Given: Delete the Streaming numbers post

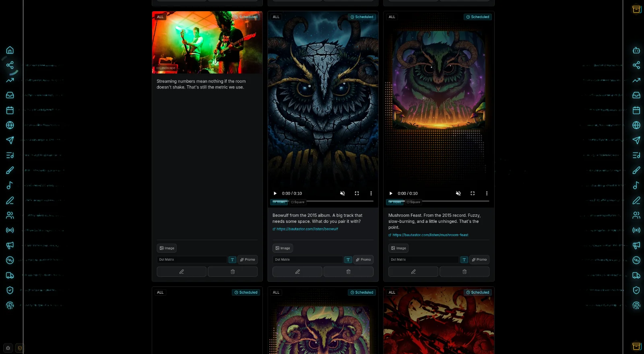Looking at the screenshot, I should [x=233, y=272].
